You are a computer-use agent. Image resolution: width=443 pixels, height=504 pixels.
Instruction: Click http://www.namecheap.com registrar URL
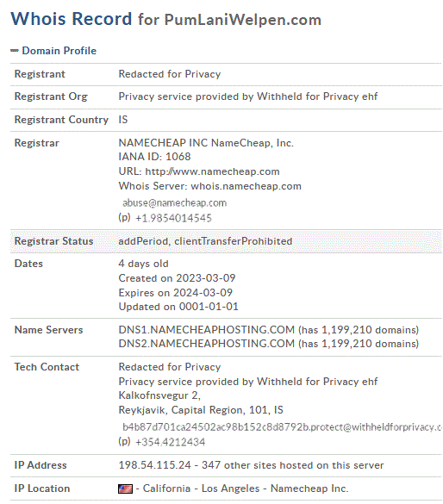tap(213, 171)
